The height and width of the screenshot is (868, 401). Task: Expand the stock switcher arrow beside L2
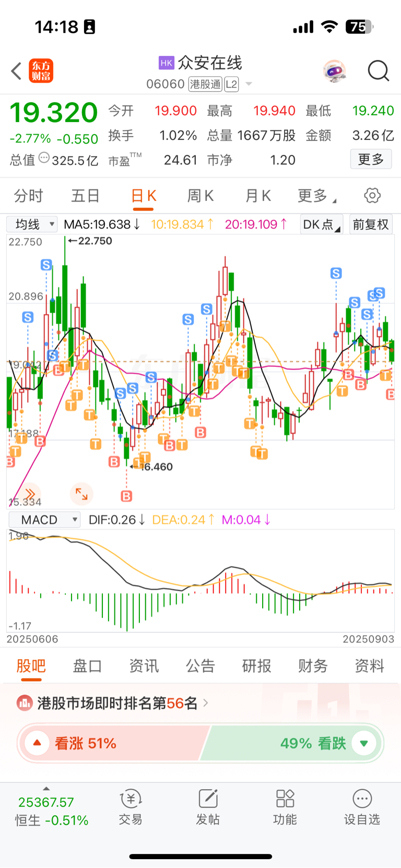coord(249,84)
